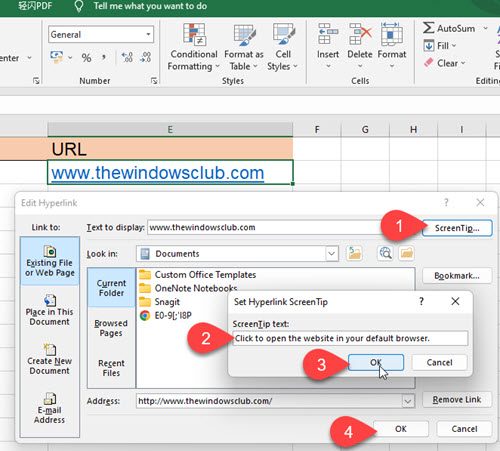
Task: Click the Insert cells icon
Action: 328,34
